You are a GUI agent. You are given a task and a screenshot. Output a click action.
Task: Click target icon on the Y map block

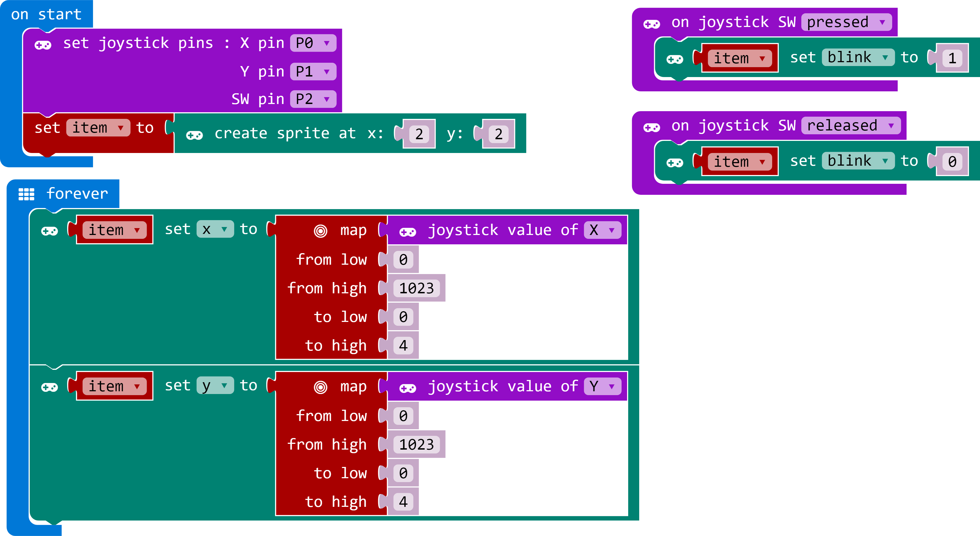tap(320, 387)
